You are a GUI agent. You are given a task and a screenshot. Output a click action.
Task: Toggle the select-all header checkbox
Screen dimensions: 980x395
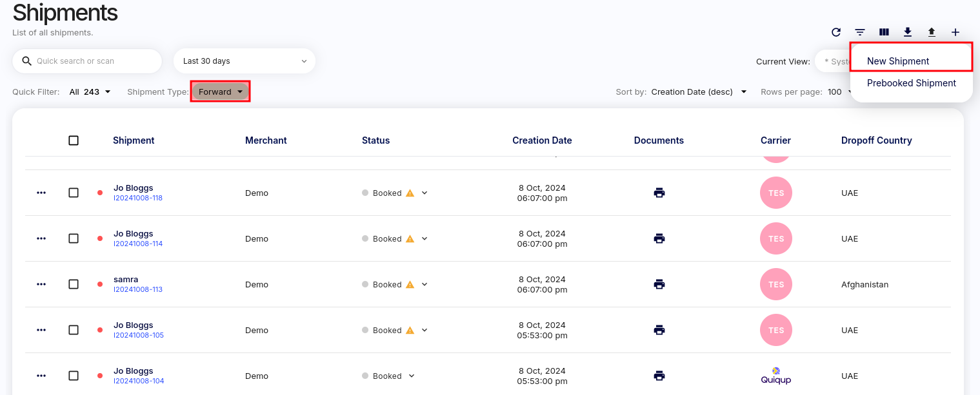(74, 140)
